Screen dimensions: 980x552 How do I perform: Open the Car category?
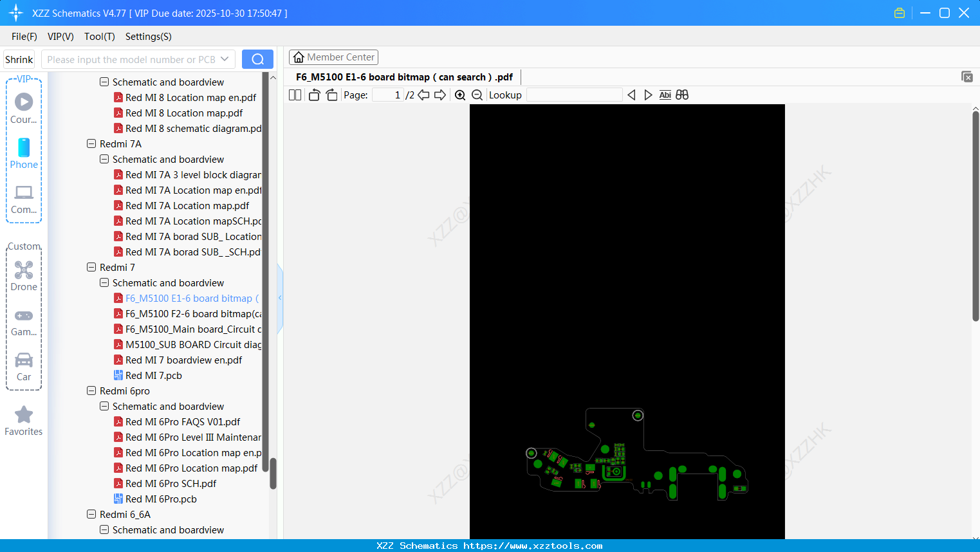[24, 366]
